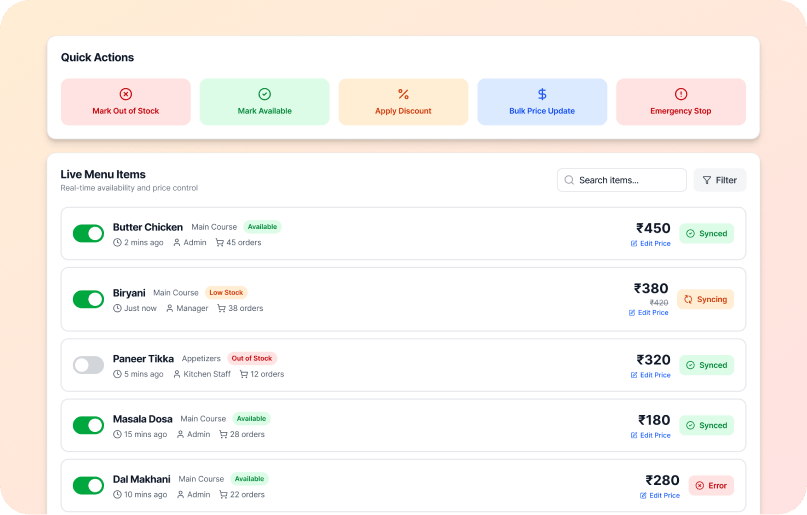
Task: Click the pencil icon for Butter Chicken price
Action: [x=634, y=243]
